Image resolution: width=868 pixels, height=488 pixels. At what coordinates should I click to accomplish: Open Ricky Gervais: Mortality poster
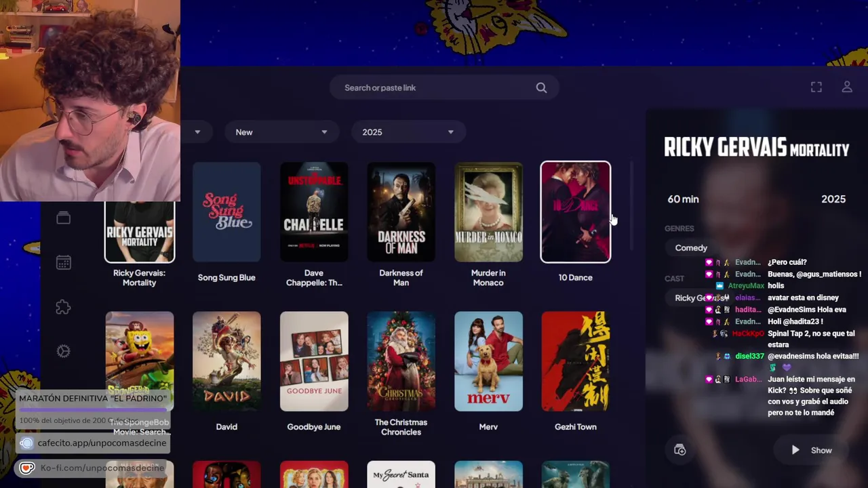pos(140,232)
